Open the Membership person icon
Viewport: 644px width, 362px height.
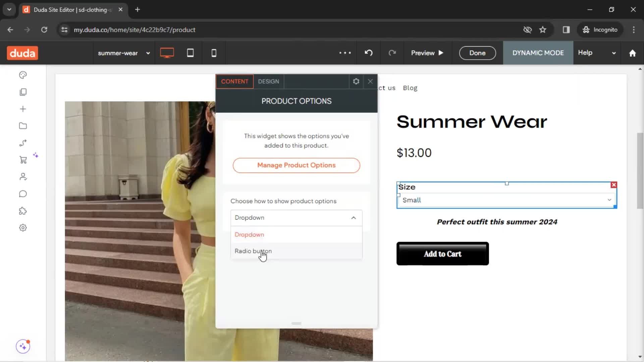pos(23,177)
